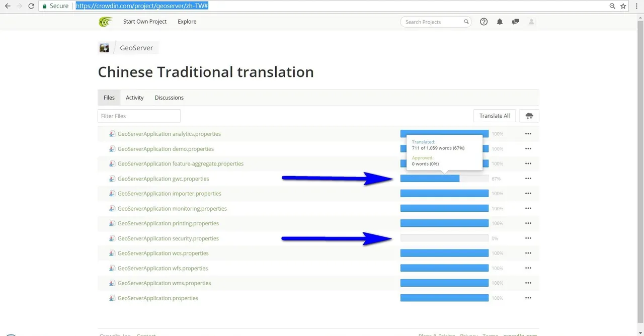
Task: Open the Explore menu item
Action: click(x=187, y=22)
